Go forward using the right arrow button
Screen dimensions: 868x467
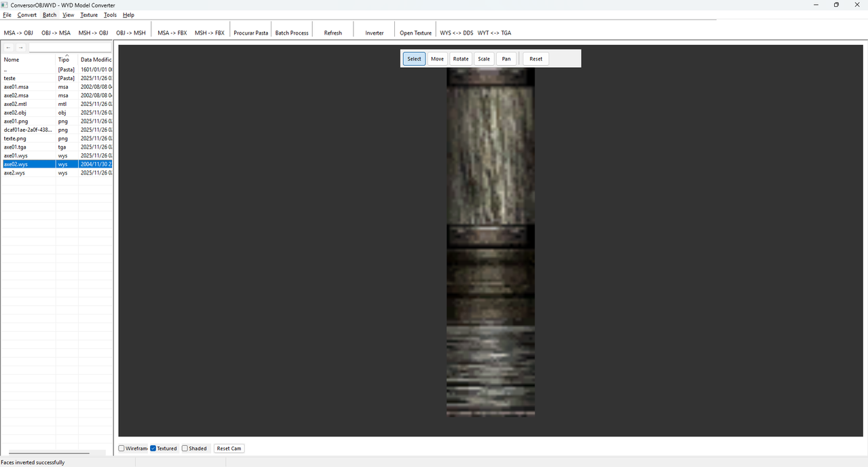21,48
